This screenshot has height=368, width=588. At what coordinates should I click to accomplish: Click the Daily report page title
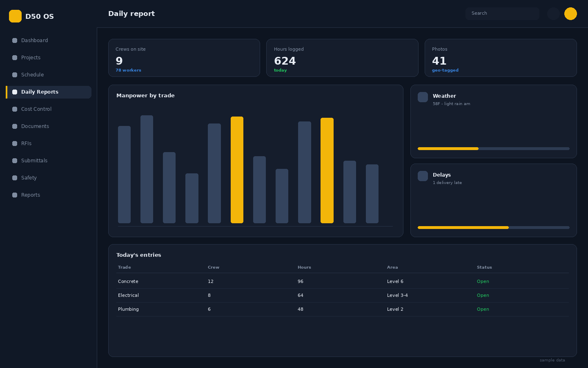tap(131, 13)
